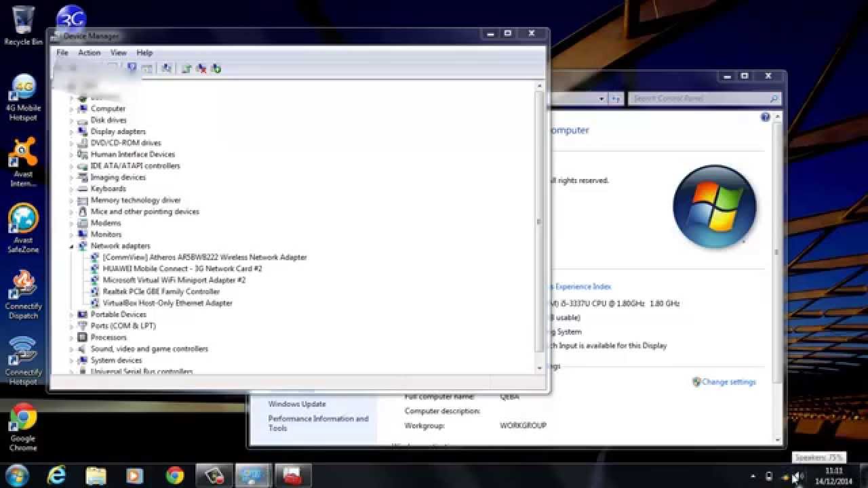868x488 pixels.
Task: Expand the Ports (COM & LPT) node
Action: coord(71,327)
